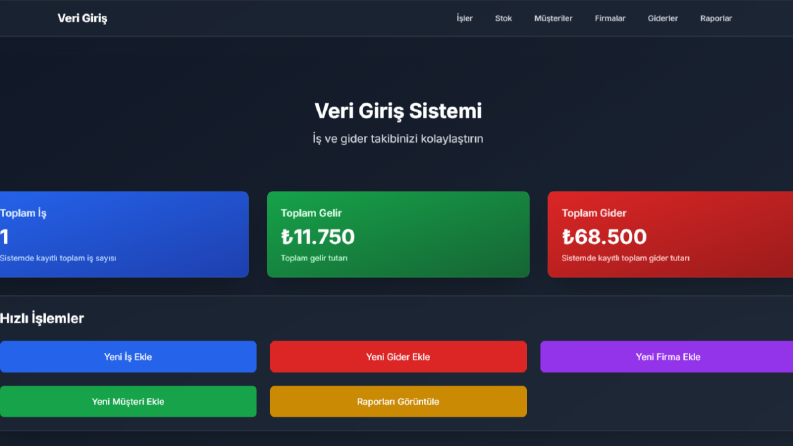
Task: Open the Veri Giriş home logo link
Action: (x=82, y=18)
